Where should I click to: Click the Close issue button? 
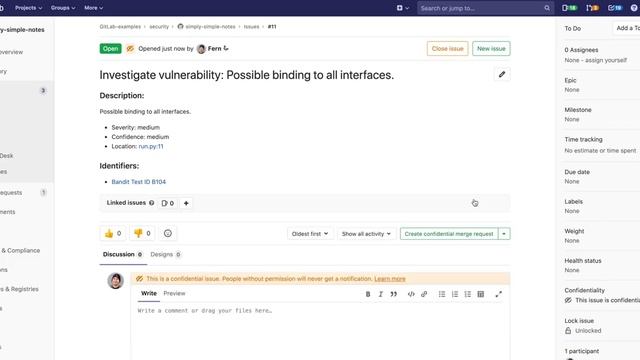(x=447, y=49)
